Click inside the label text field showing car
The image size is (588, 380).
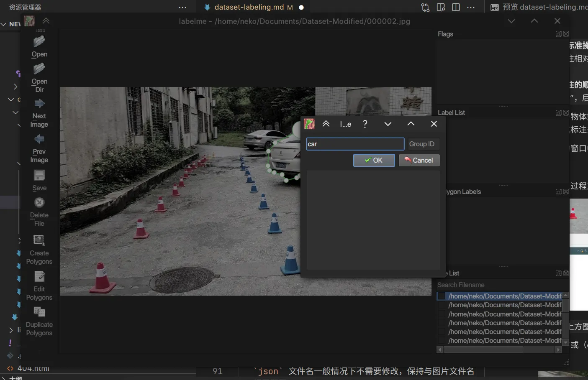coord(355,144)
